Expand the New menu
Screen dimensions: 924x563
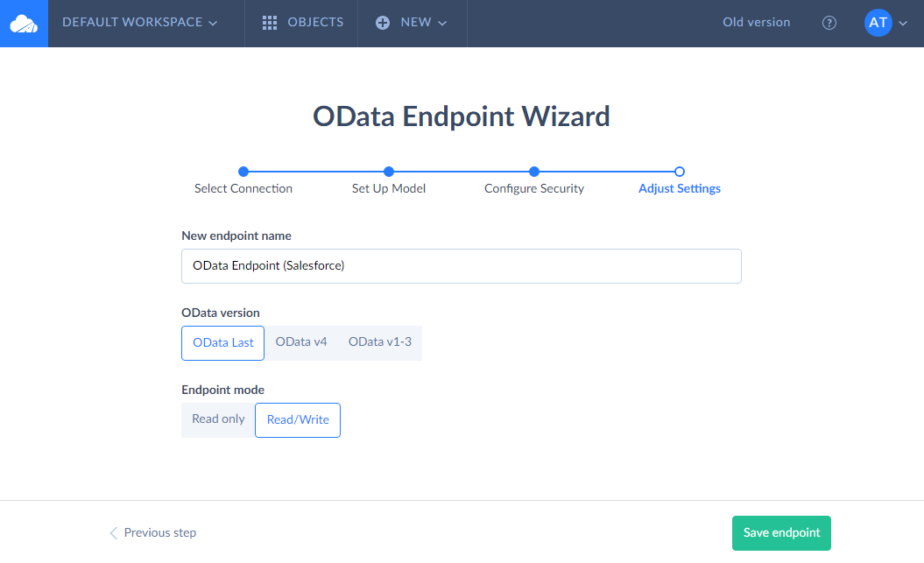(x=412, y=23)
